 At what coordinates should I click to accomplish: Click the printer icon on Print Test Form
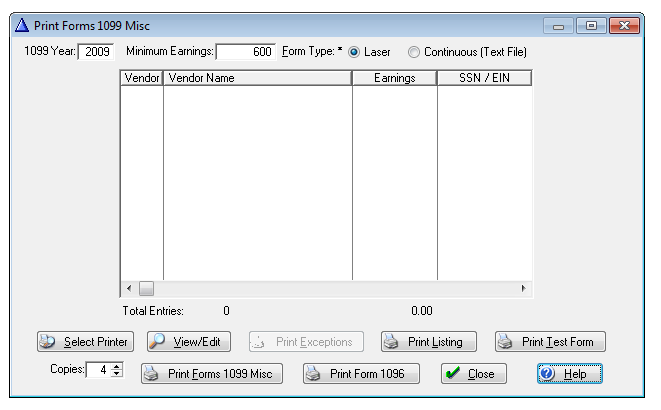pyautogui.click(x=507, y=342)
